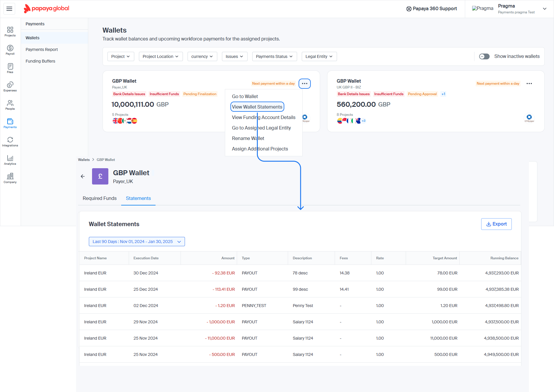This screenshot has height=392, width=554.
Task: Click the 14.41 fees value
Action: pos(344,289)
